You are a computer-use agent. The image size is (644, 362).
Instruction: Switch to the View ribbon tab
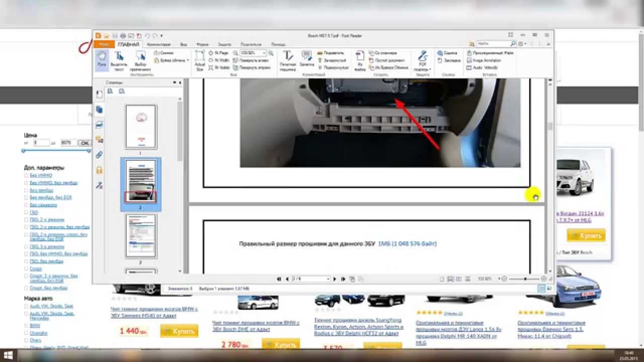point(184,44)
